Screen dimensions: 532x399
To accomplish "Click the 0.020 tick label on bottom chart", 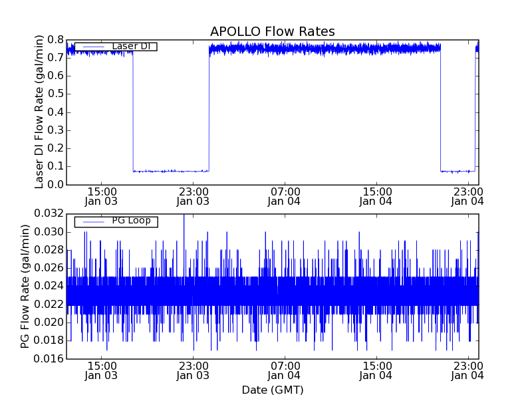I will pos(49,323).
